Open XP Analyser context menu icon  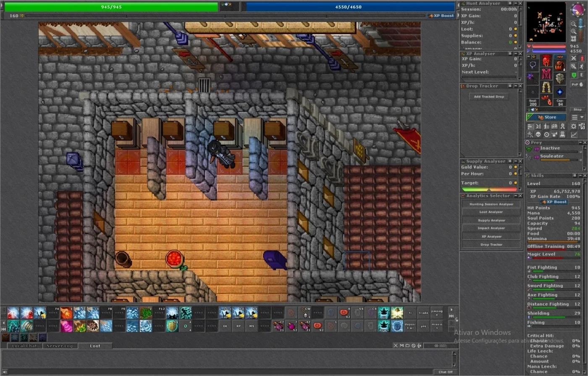(510, 54)
